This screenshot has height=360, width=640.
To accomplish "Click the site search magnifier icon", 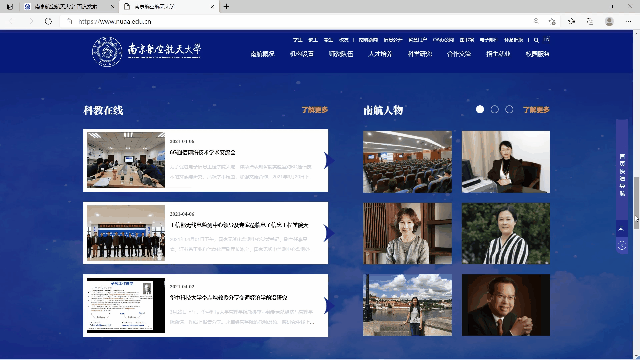I will 536,40.
